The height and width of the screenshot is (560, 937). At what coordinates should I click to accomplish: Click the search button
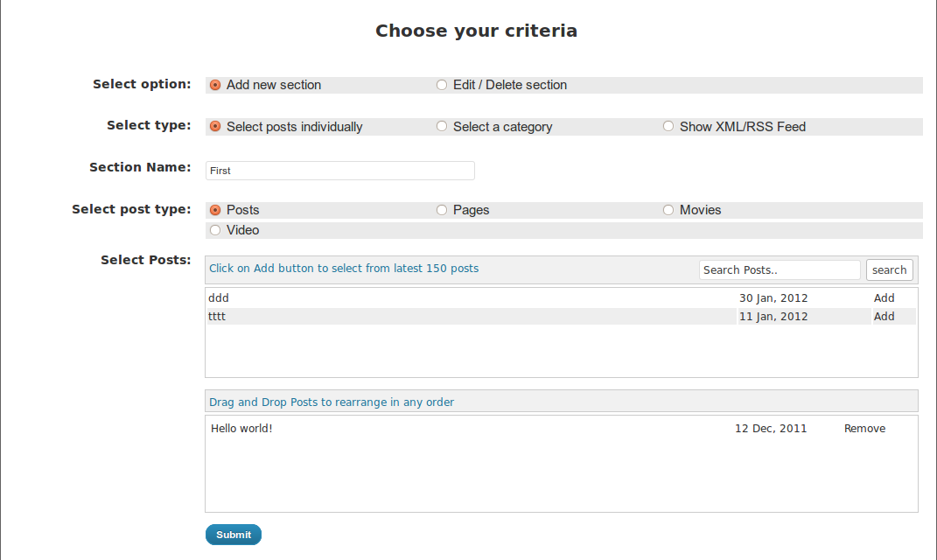pyautogui.click(x=889, y=269)
